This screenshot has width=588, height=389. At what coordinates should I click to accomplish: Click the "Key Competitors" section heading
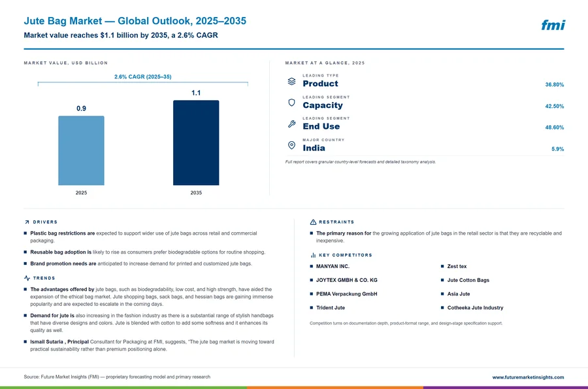[x=346, y=255]
